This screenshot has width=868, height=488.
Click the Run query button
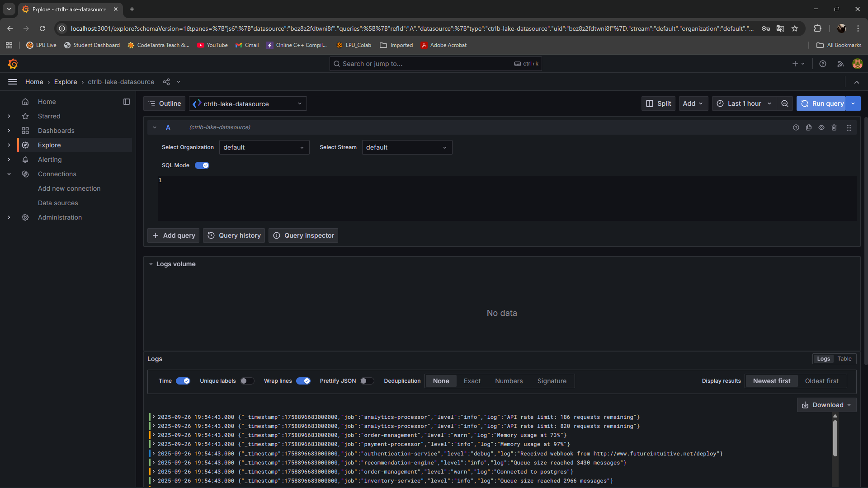coord(822,103)
